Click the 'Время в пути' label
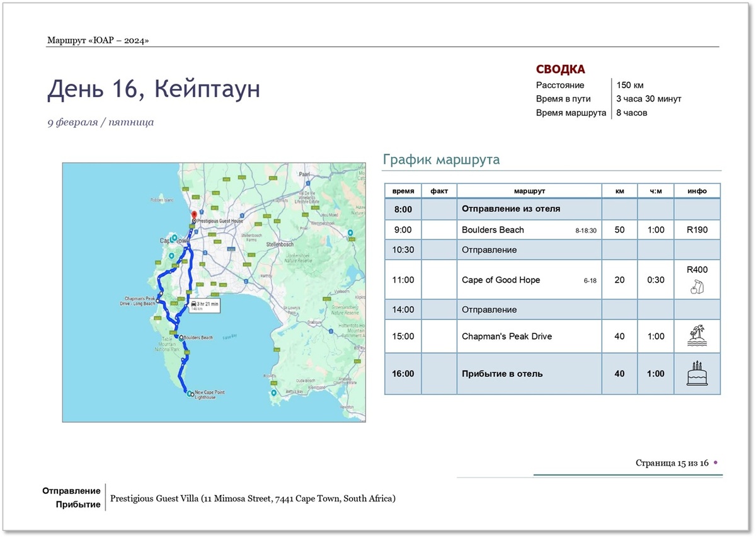This screenshot has height=538, width=756. click(564, 99)
